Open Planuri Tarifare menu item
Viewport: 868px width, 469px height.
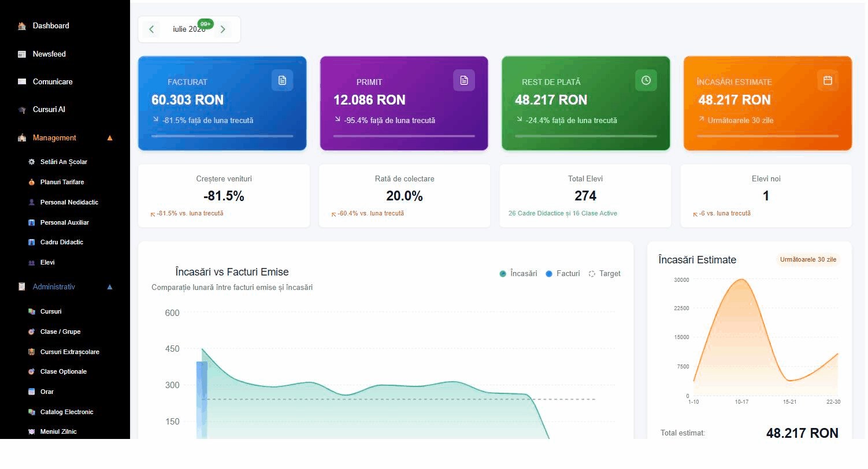point(62,183)
